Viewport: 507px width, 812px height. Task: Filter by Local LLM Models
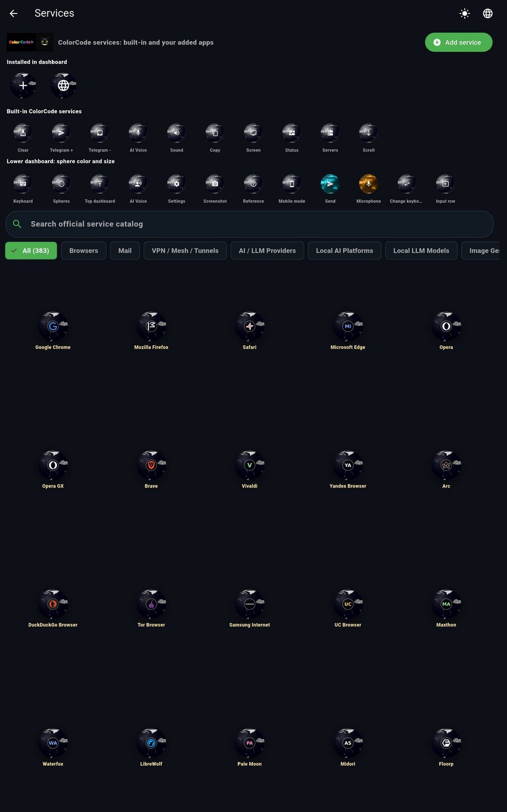(421, 251)
